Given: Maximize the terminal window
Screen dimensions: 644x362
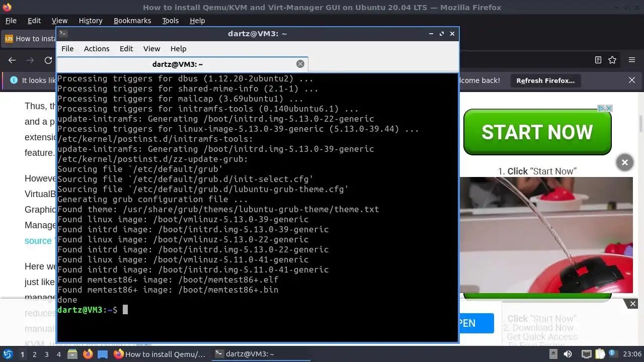Looking at the screenshot, I should pyautogui.click(x=442, y=34).
